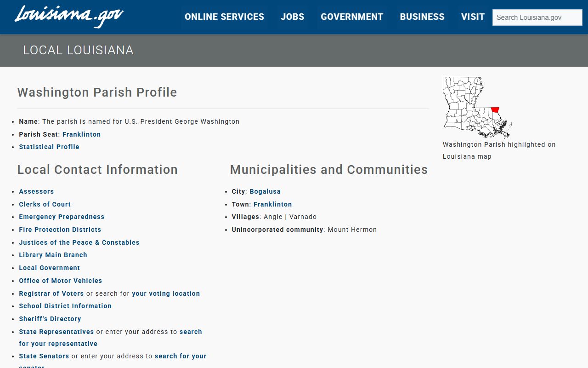Follow search for your representative link
The image size is (588, 368).
pos(110,338)
